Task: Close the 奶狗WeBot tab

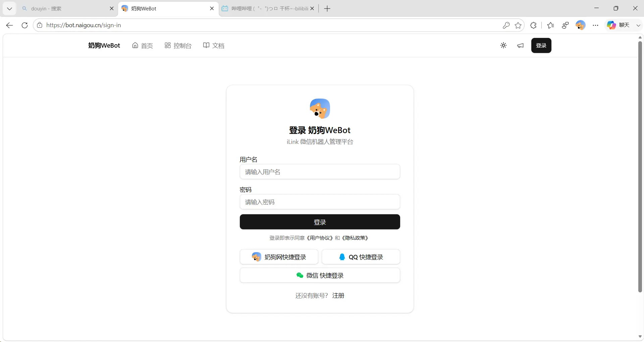Action: (x=212, y=9)
